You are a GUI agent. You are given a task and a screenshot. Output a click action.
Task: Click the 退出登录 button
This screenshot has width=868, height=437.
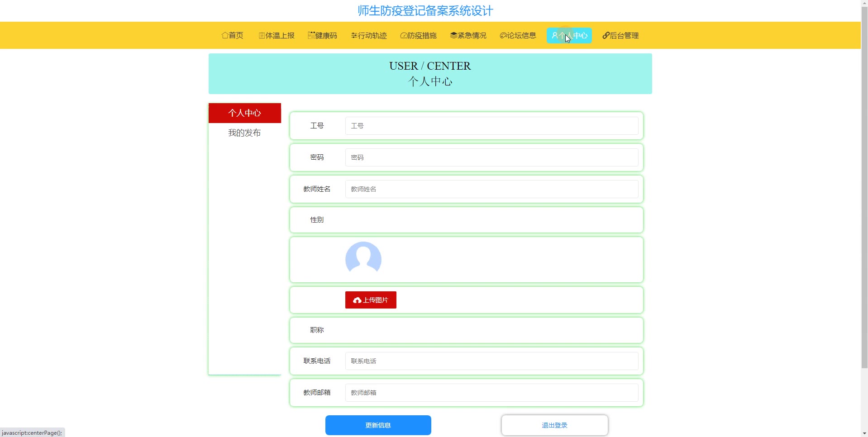click(x=555, y=425)
